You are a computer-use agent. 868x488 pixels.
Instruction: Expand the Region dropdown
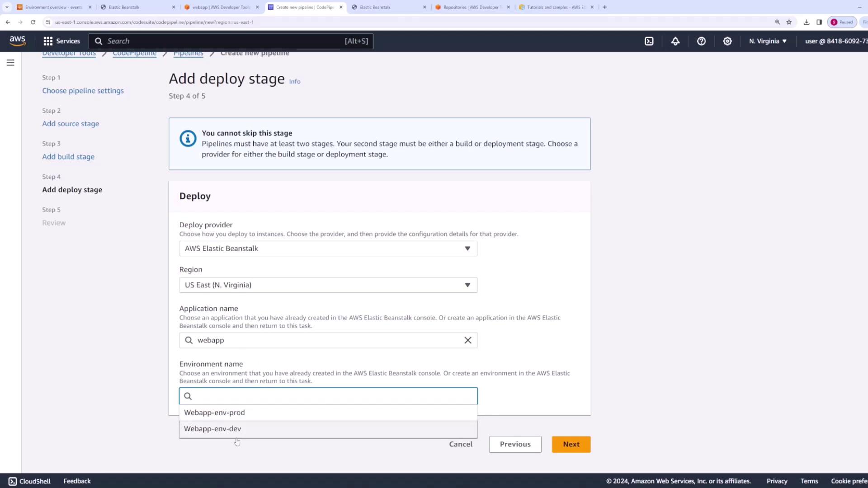tap(328, 285)
